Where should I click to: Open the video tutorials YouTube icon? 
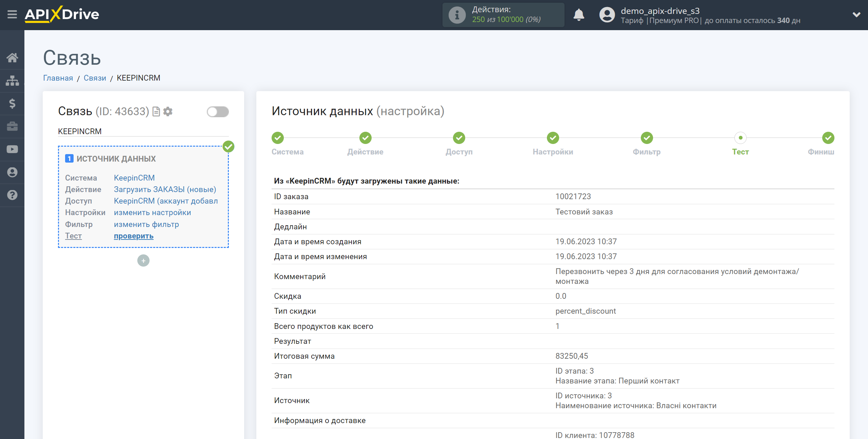pos(12,149)
